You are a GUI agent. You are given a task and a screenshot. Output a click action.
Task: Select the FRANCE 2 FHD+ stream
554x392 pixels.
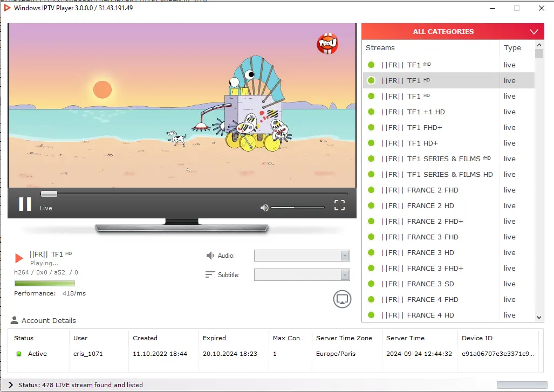click(x=449, y=221)
